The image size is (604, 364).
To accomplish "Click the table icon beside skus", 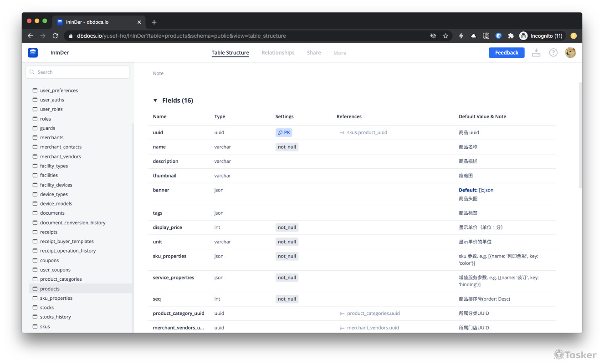I will [35, 326].
